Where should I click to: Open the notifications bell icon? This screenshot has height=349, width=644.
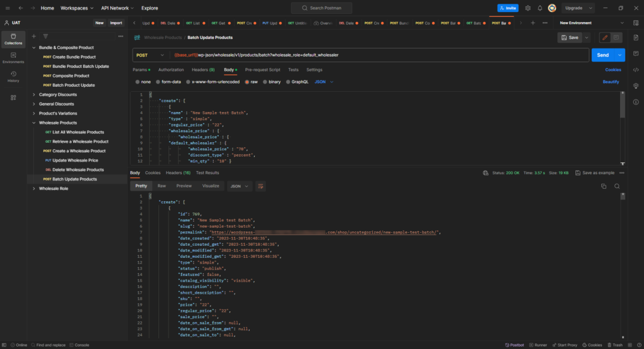coord(540,8)
